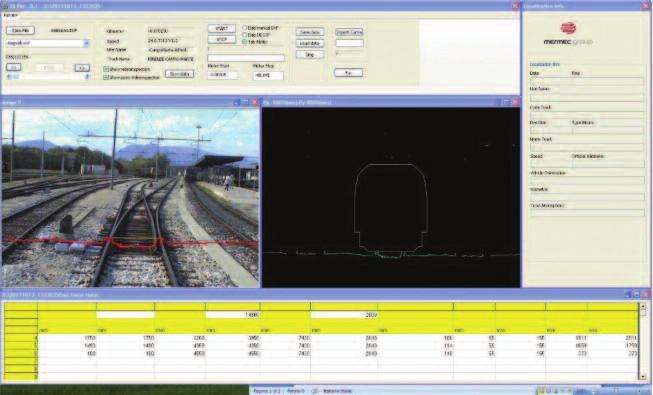
Task: Click the Save data button
Action: tap(310, 32)
